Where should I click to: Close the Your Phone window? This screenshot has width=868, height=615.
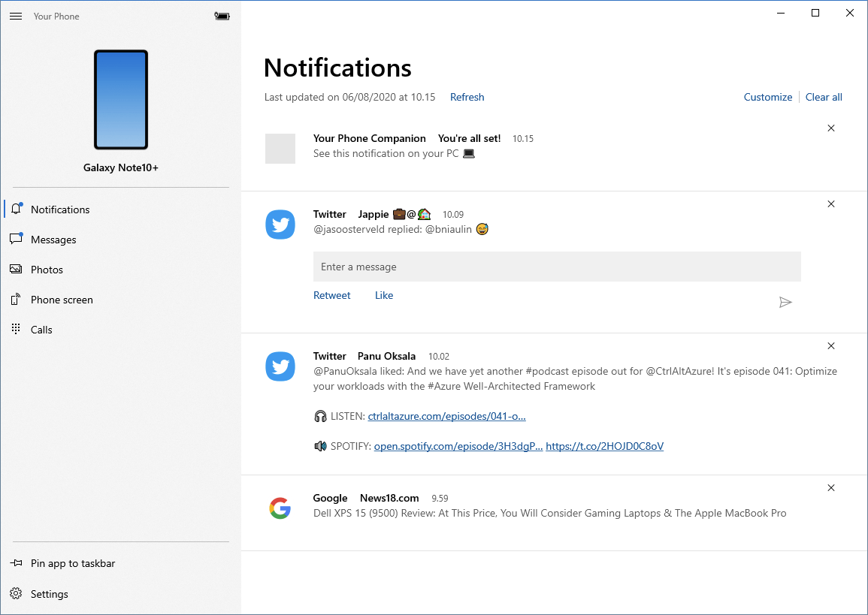point(850,13)
